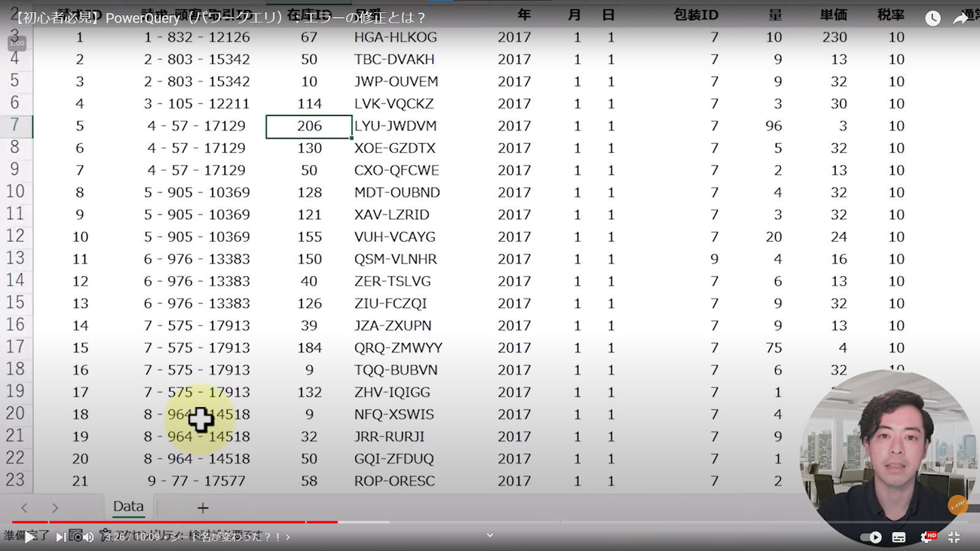Click package ID cell 9 in row 13
Image resolution: width=980 pixels, height=551 pixels.
[x=714, y=259]
